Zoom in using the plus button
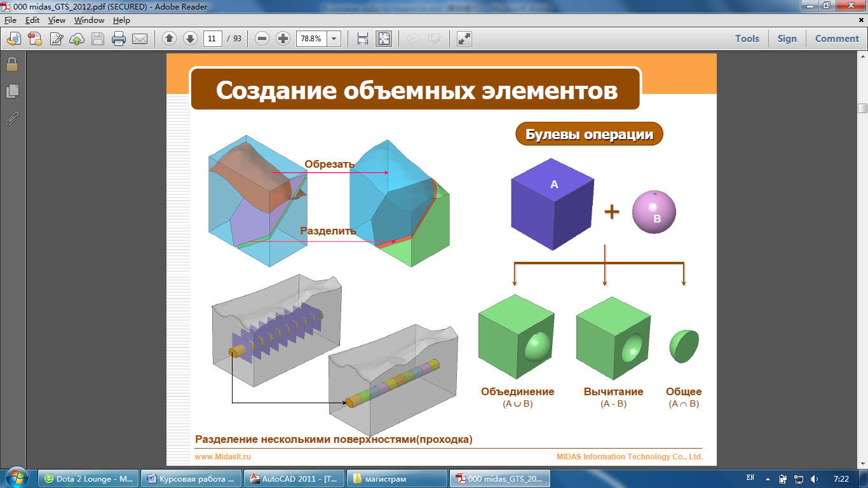The width and height of the screenshot is (868, 488). pos(283,39)
